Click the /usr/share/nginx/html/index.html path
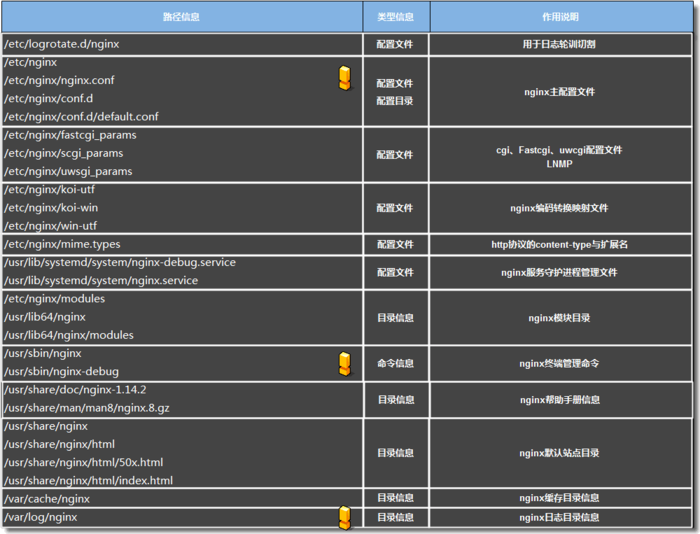The width and height of the screenshot is (700, 534). point(88,480)
